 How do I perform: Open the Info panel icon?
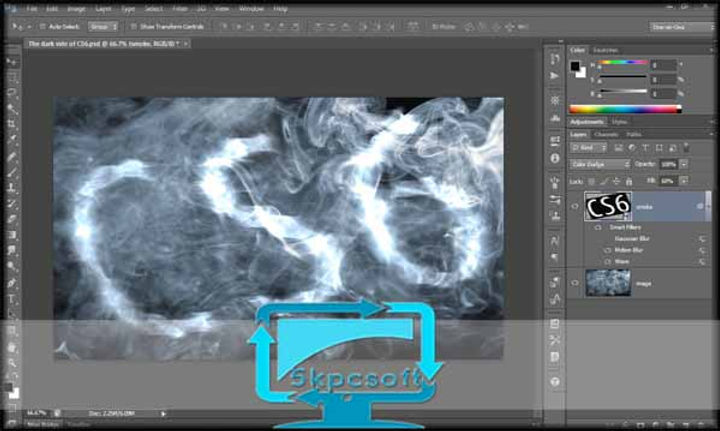point(555,158)
